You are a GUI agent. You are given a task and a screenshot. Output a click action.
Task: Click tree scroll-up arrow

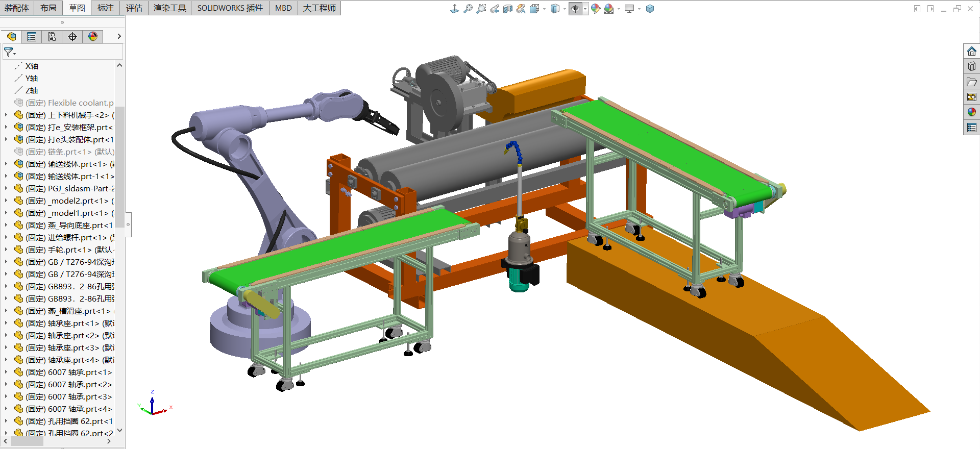pyautogui.click(x=119, y=65)
